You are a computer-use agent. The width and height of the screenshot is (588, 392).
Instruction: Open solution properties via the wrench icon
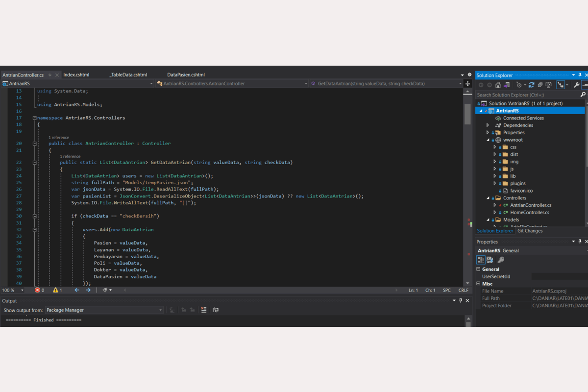[x=577, y=85]
